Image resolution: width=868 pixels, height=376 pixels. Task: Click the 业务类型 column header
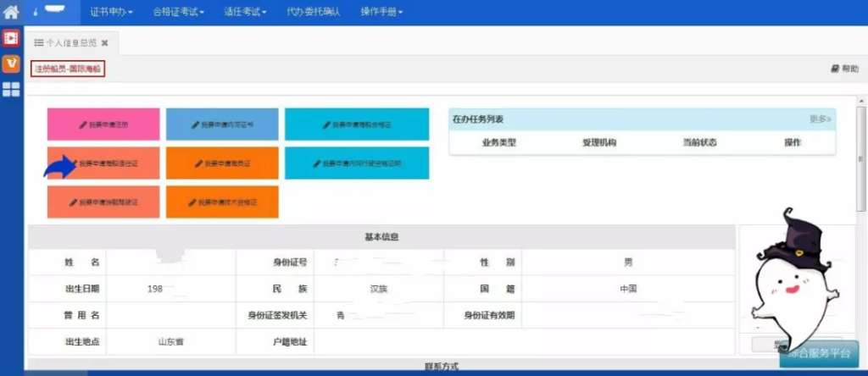pos(498,142)
